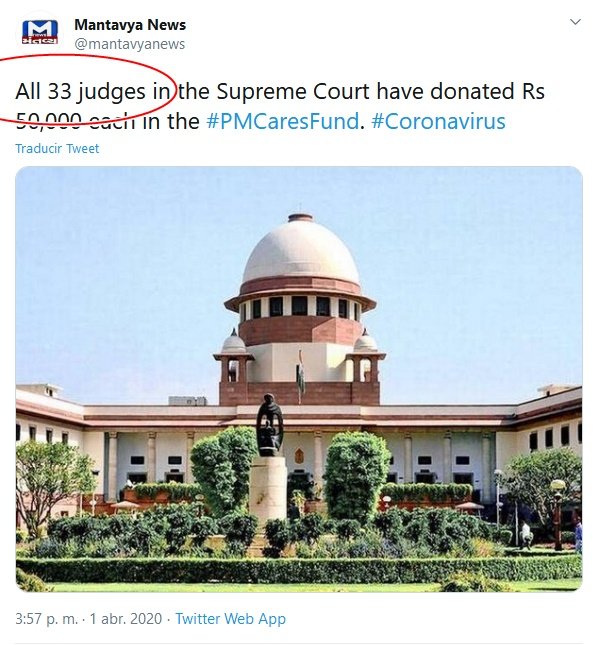Viewport: 598px width, 645px height.
Task: Visit the @mantavyanews handle
Action: coord(130,44)
